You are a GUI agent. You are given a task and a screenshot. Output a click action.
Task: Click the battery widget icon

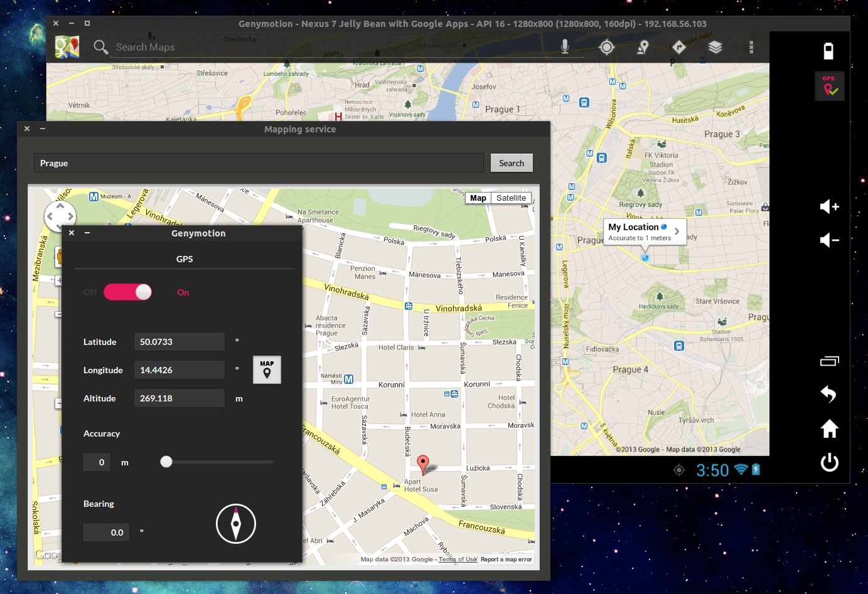click(828, 51)
